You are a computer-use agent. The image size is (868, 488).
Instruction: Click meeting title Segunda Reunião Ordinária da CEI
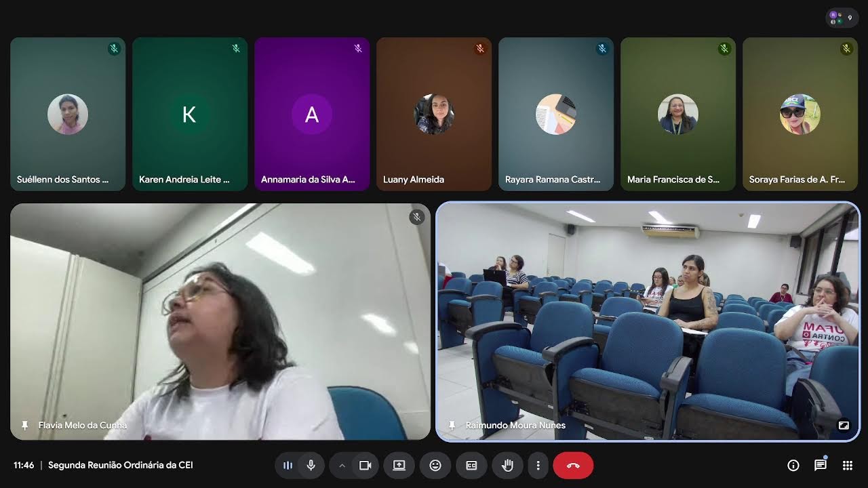click(121, 466)
